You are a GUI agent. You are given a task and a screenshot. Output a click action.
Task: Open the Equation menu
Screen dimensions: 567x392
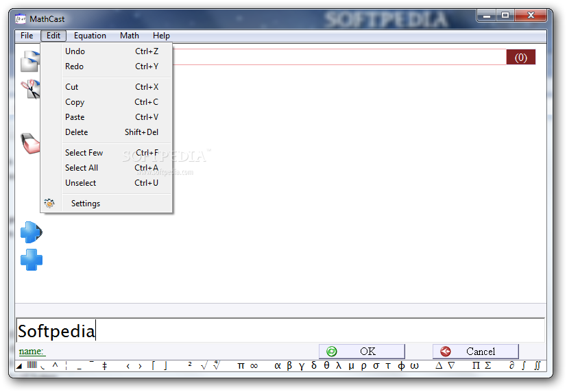point(90,36)
